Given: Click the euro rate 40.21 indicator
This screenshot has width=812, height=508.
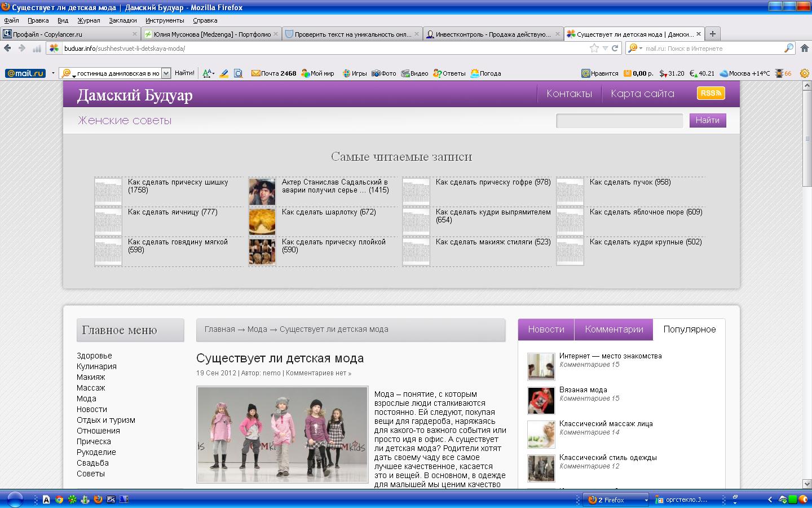Looking at the screenshot, I should coord(702,73).
